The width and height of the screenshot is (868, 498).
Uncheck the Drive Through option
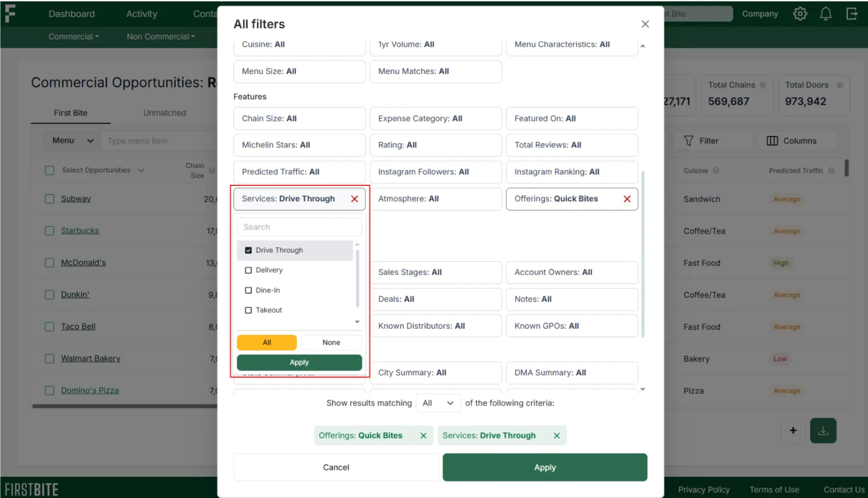[248, 250]
